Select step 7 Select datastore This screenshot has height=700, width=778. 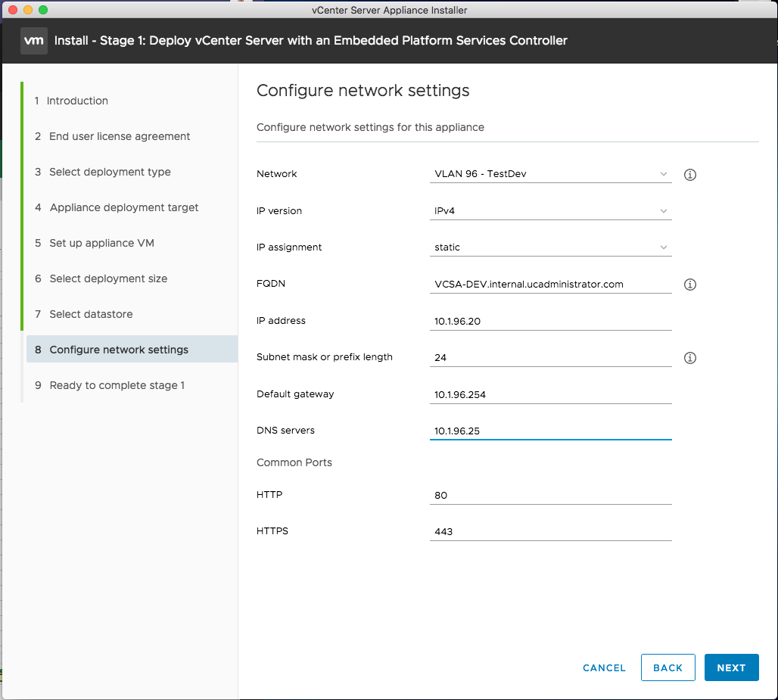coord(91,314)
